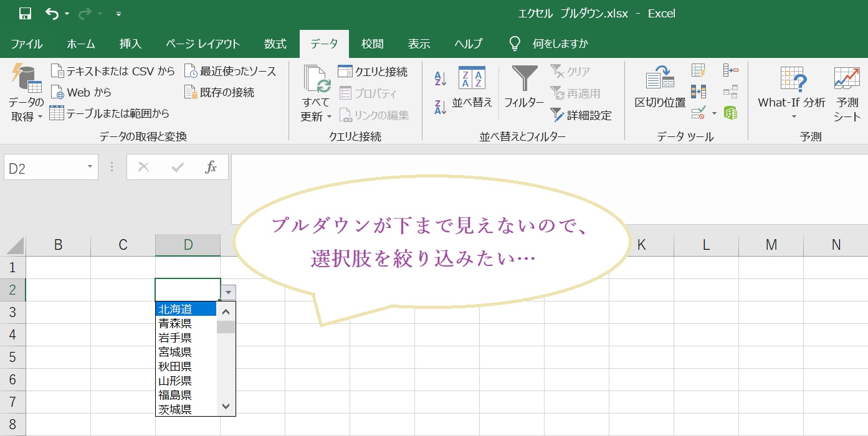Click 詳細設定 advanced filter button

click(581, 115)
